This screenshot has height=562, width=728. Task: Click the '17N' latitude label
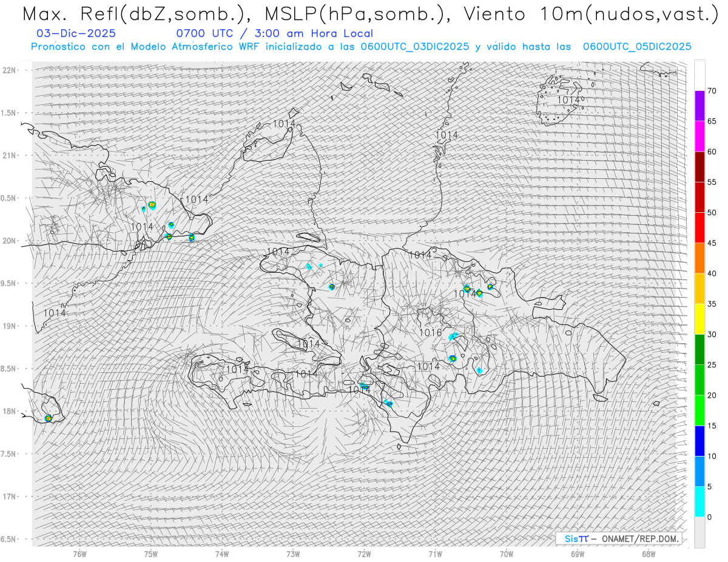[8, 497]
